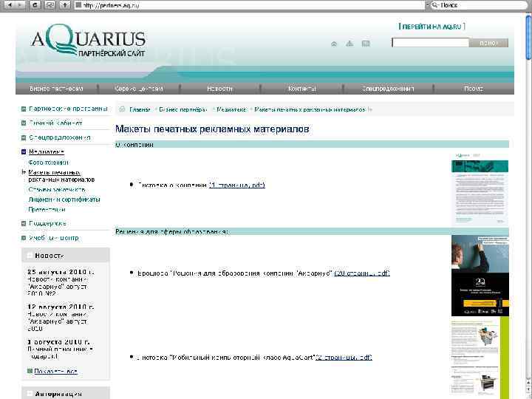
Task: Open Отзывы заказчиков submenu item
Action: pos(57,189)
